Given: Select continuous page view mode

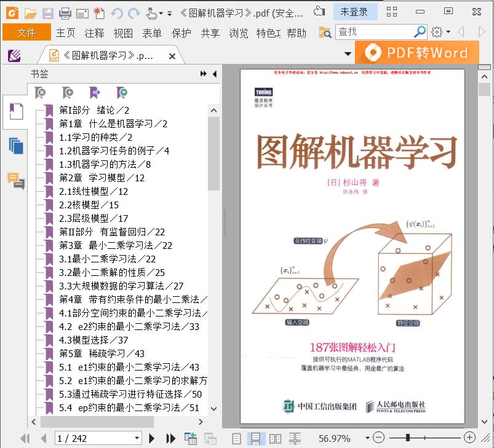Looking at the screenshot, I should pyautogui.click(x=255, y=439).
